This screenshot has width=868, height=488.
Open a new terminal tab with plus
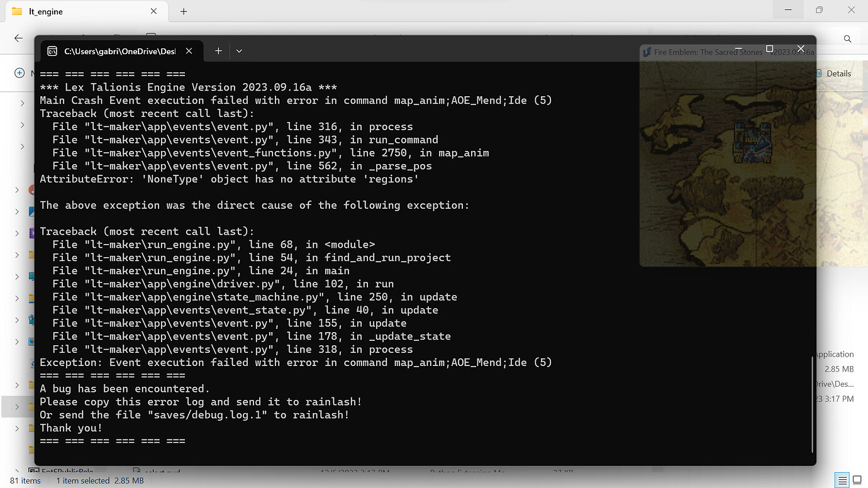[x=218, y=51]
